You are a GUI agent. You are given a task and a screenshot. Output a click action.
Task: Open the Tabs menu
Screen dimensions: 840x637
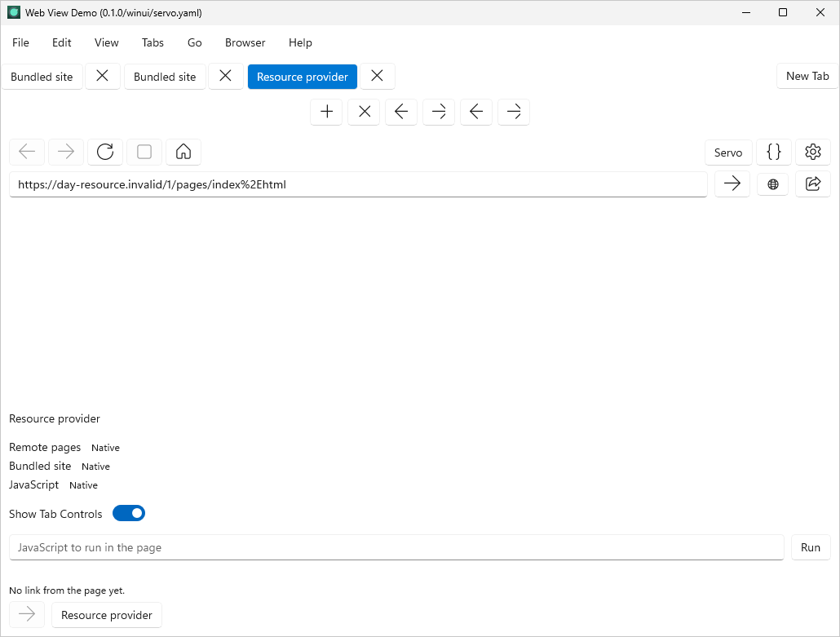[153, 43]
